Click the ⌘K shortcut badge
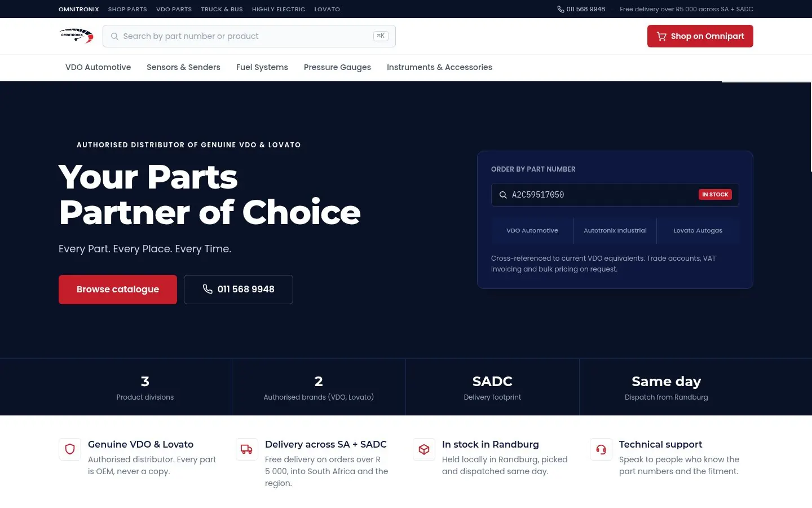Screen dimensions: 812x508 pyautogui.click(x=381, y=36)
